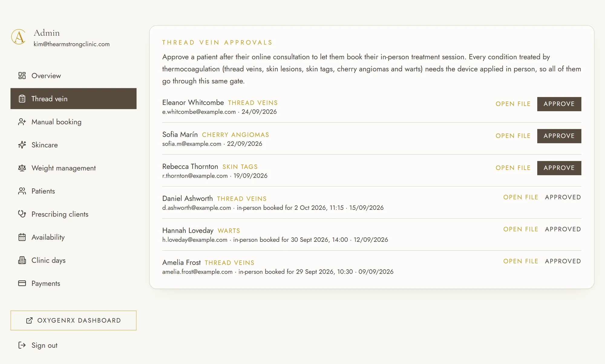
Task: Open file for Sofia Marín
Action: pos(513,136)
